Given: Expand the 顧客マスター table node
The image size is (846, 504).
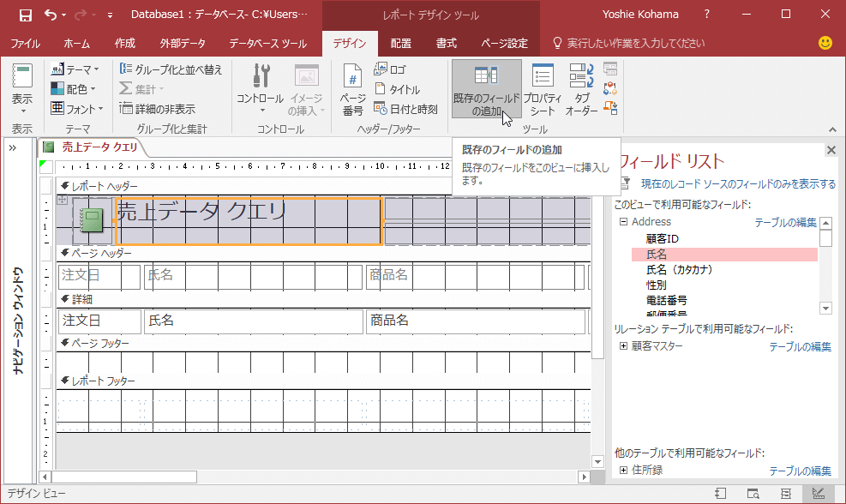Looking at the screenshot, I should [x=623, y=346].
